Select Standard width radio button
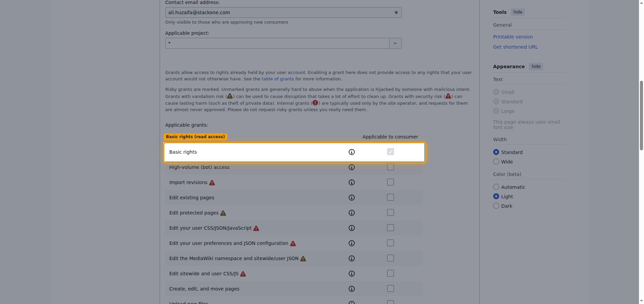 tap(496, 152)
